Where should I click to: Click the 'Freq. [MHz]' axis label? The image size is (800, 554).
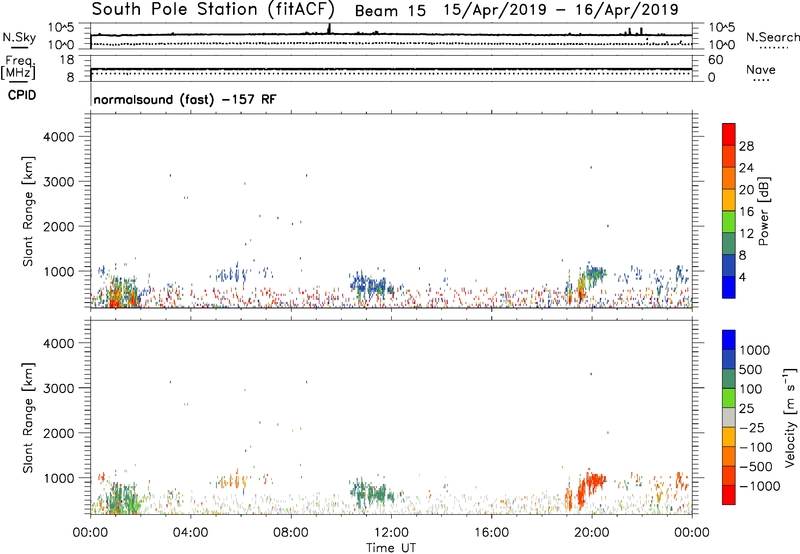[18, 67]
